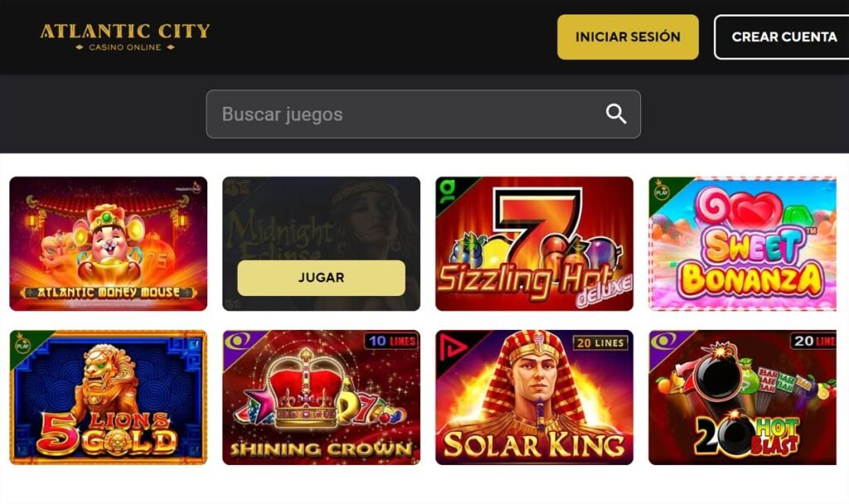Click Jugar on the Midnight Eclipse game
The width and height of the screenshot is (849, 504).
point(321,278)
